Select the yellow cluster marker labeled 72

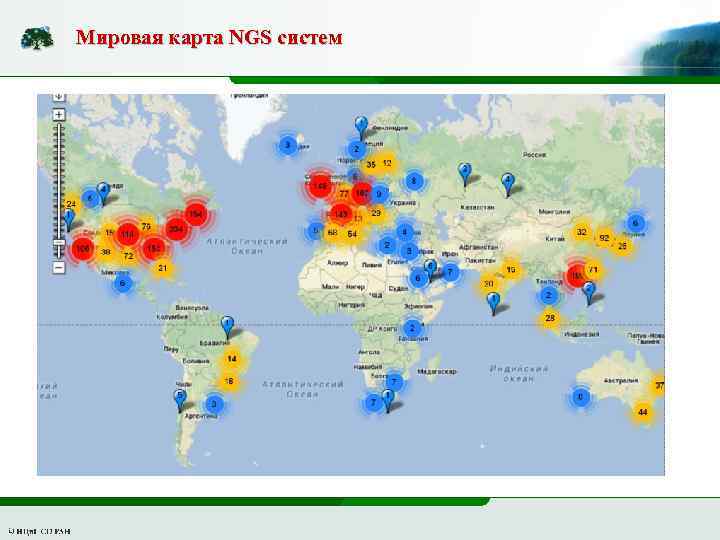[129, 256]
